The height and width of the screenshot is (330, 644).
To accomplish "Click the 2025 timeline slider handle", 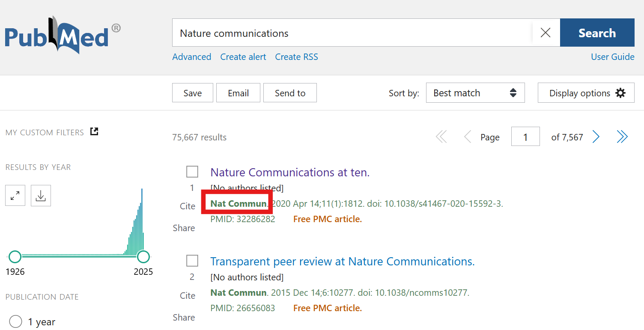I will pyautogui.click(x=143, y=257).
